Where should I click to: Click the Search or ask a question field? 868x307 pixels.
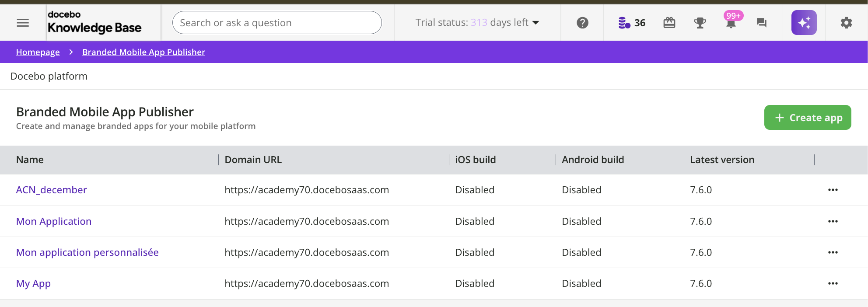[x=277, y=23]
